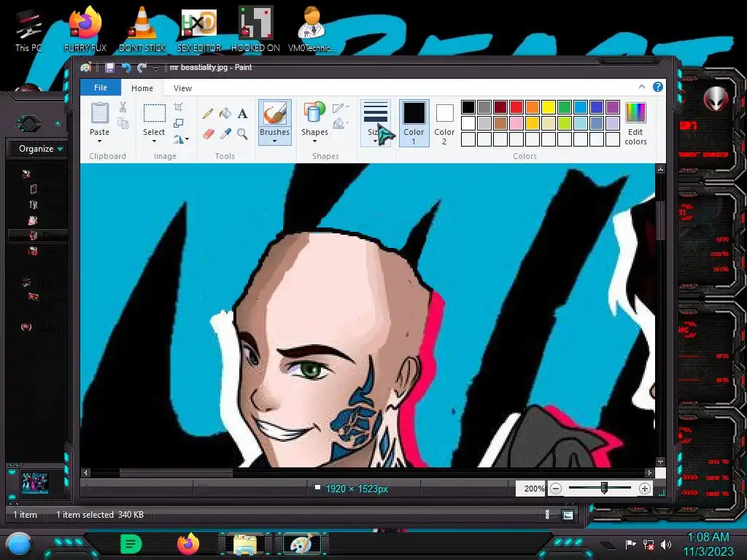Viewport: 747px width, 560px height.
Task: Expand the Brushes dropdown arrow
Action: 274,141
